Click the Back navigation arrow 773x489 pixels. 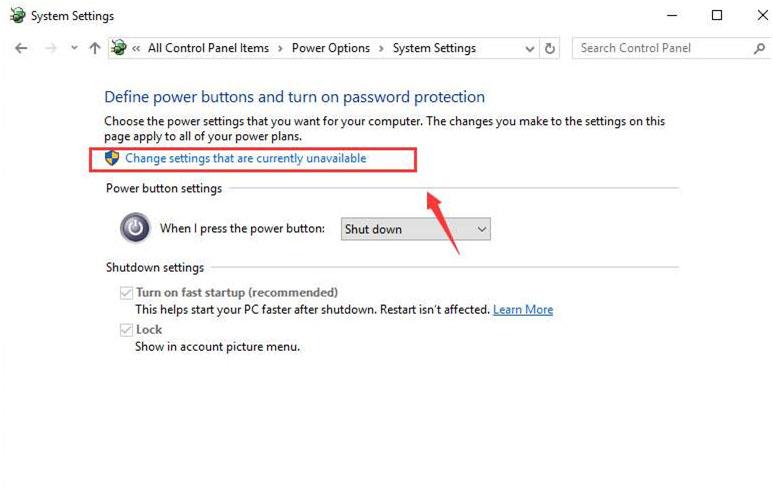click(22, 48)
